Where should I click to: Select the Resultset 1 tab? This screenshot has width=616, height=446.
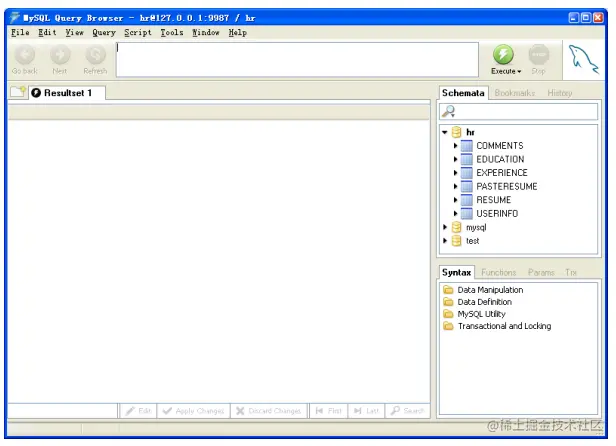[x=67, y=93]
